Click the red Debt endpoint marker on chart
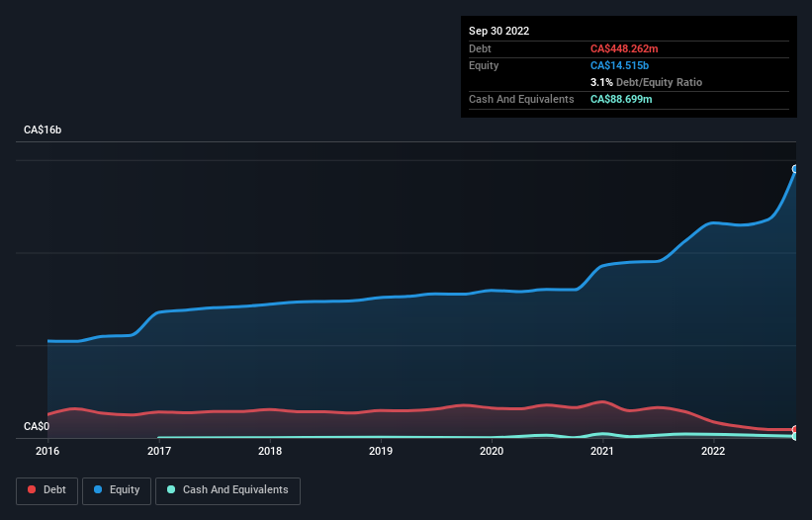Screen dimensions: 812x520 (795, 429)
